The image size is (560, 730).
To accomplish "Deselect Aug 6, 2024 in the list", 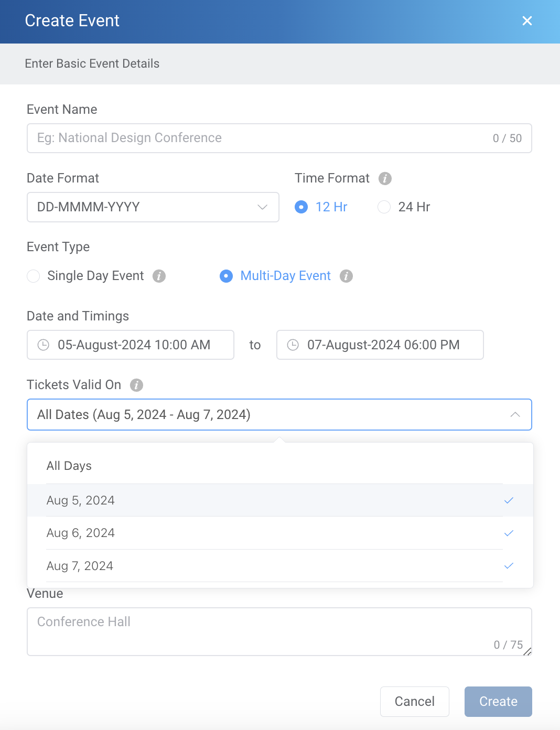I will pos(80,533).
